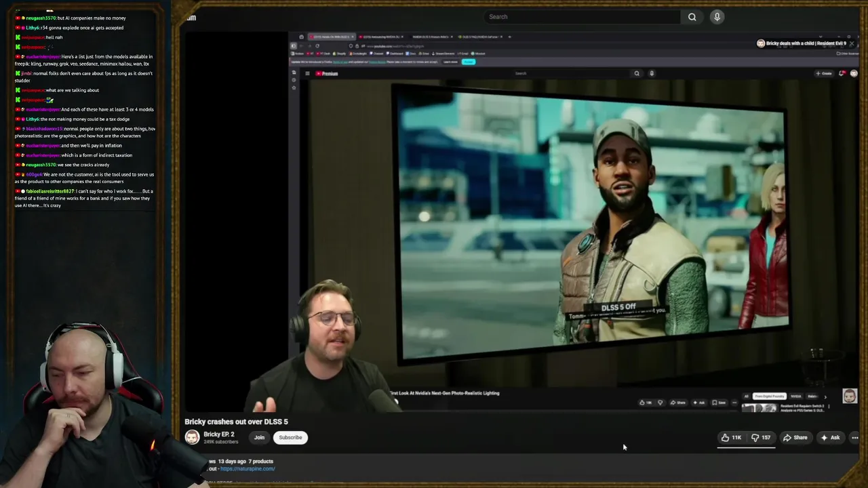The height and width of the screenshot is (488, 868).
Task: Click the inner YouTube search magnifier icon
Action: point(636,73)
